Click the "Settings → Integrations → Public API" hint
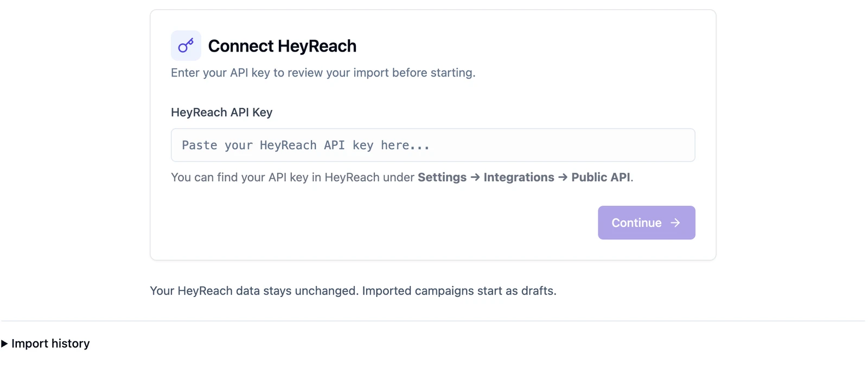The height and width of the screenshot is (369, 868). (x=524, y=177)
